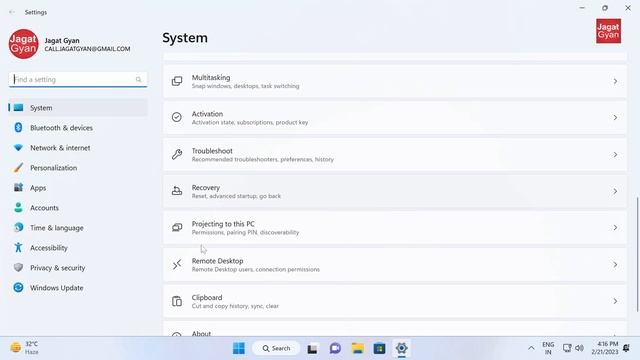Open the Windows Start menu
640x360 pixels.
point(239,348)
